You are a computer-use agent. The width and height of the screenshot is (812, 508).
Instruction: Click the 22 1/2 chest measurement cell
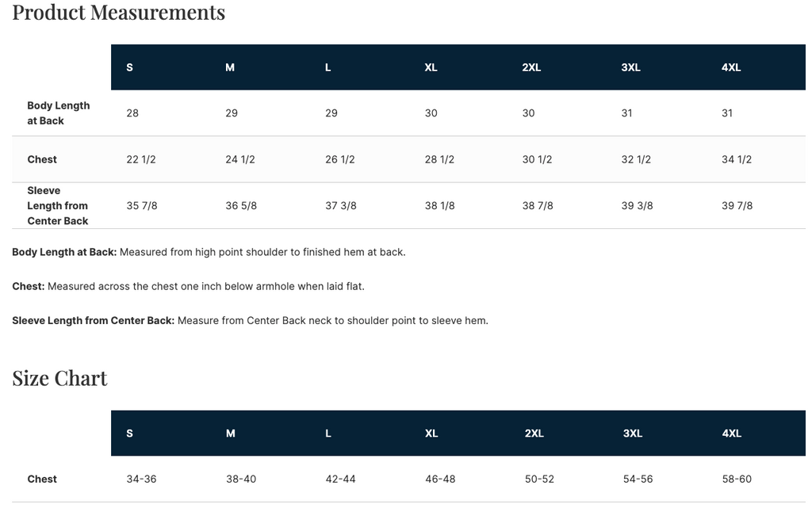[141, 159]
